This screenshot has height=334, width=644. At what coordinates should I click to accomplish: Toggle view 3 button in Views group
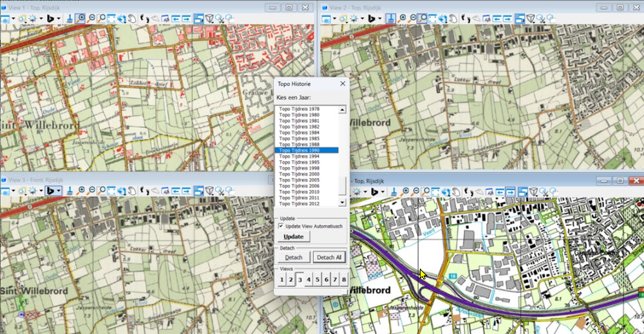299,280
